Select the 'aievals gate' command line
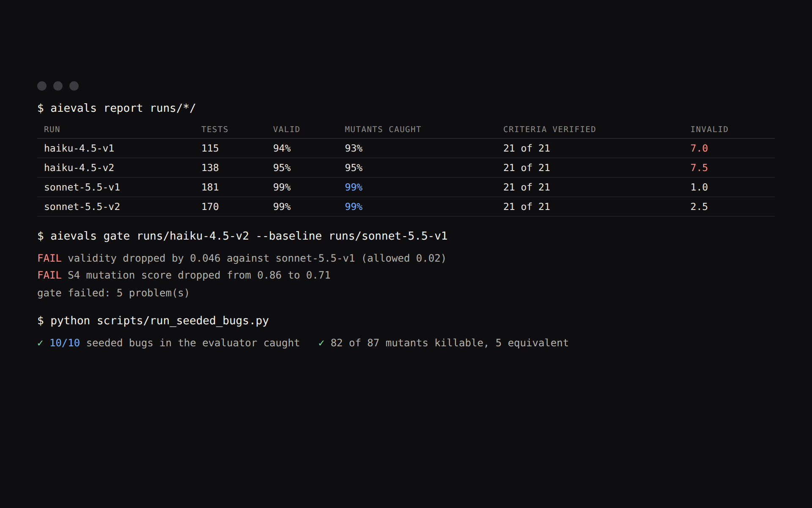This screenshot has height=508, width=812. [x=242, y=236]
